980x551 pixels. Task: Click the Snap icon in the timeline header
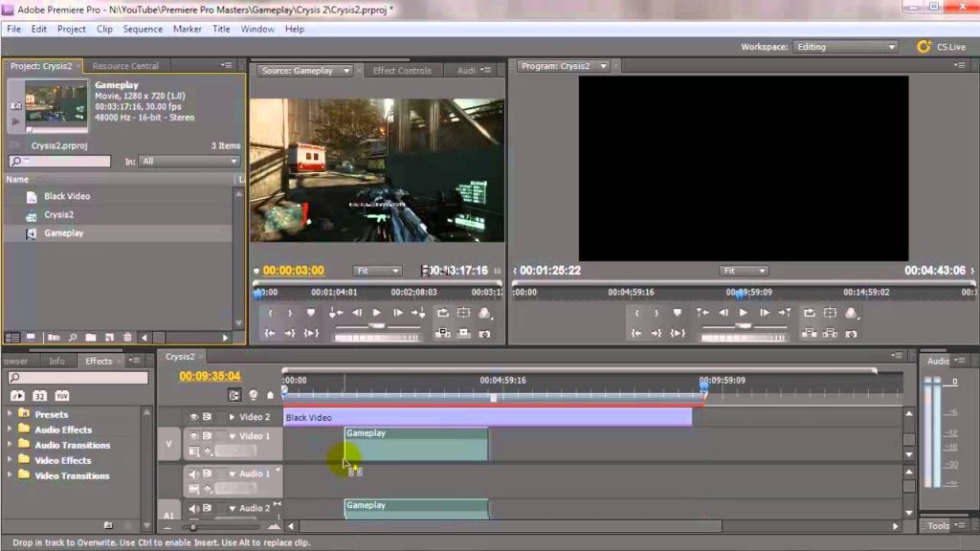[x=234, y=395]
